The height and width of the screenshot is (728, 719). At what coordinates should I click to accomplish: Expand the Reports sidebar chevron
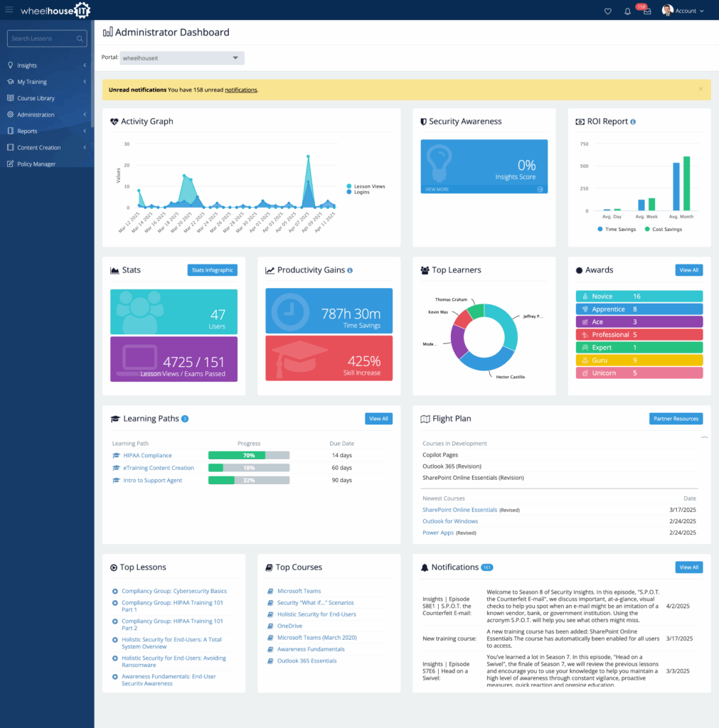tap(85, 131)
